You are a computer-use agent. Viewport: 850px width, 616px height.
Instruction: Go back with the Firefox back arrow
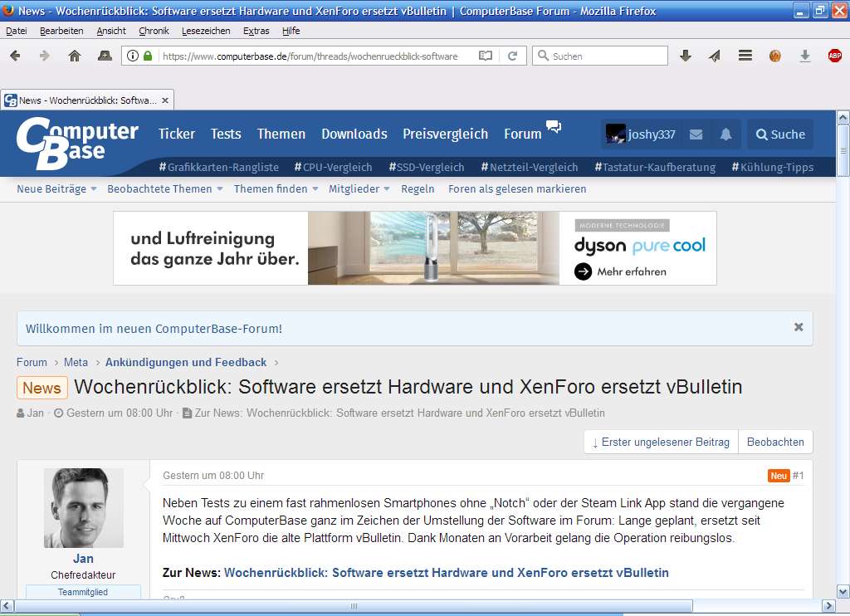[x=15, y=56]
